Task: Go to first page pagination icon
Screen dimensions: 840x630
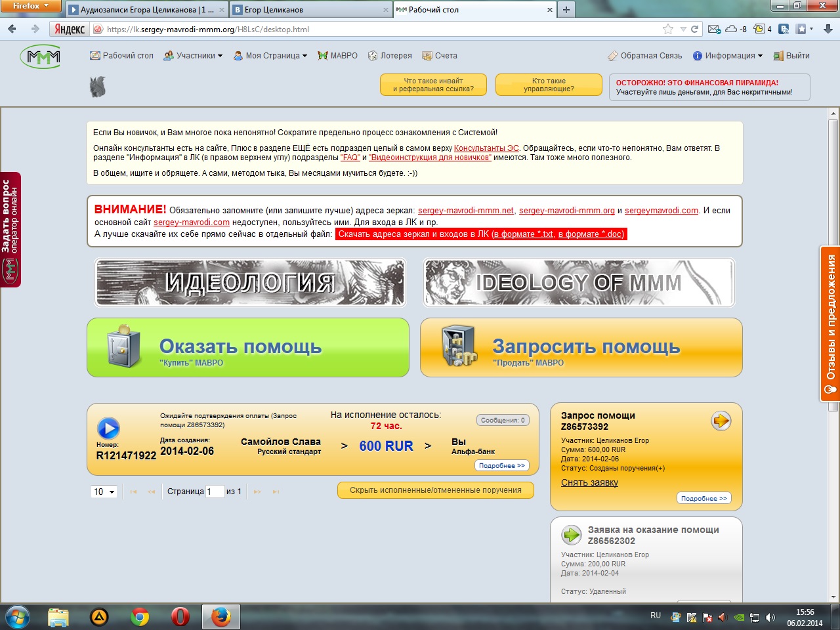Action: [x=134, y=492]
